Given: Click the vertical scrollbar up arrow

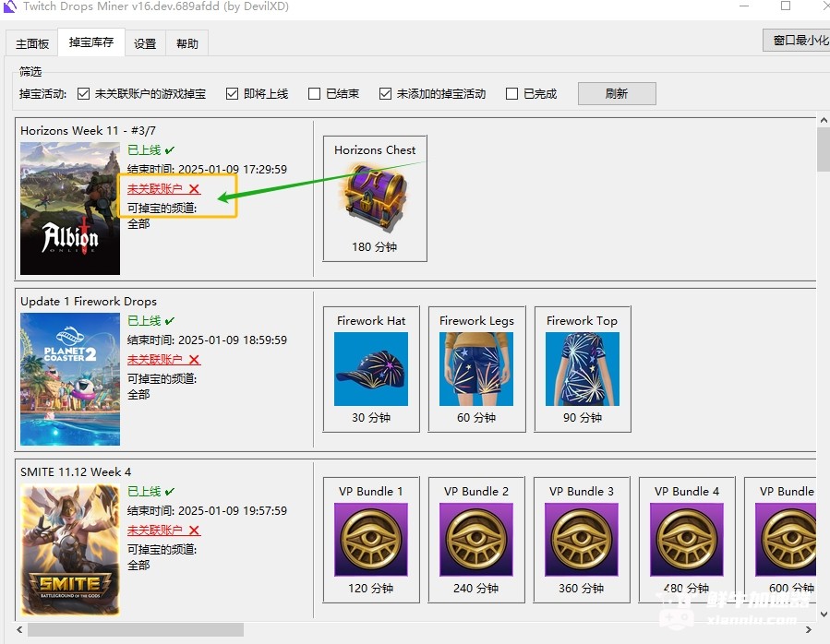Looking at the screenshot, I should pyautogui.click(x=824, y=121).
